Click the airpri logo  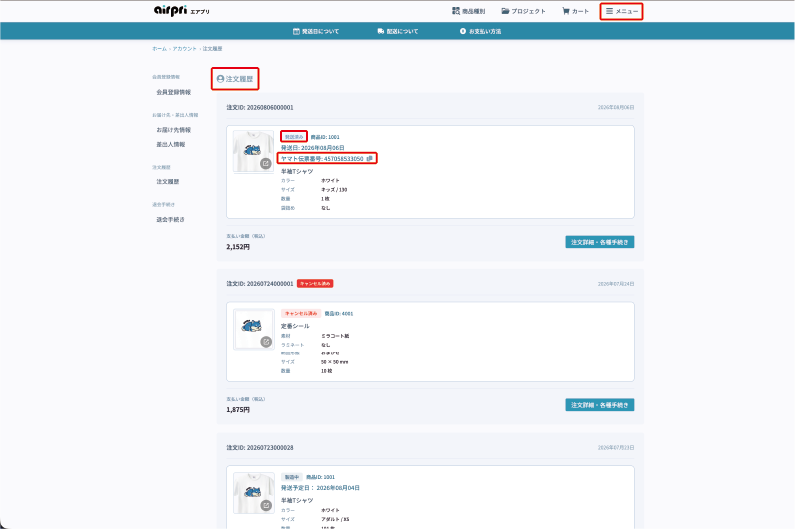[182, 11]
